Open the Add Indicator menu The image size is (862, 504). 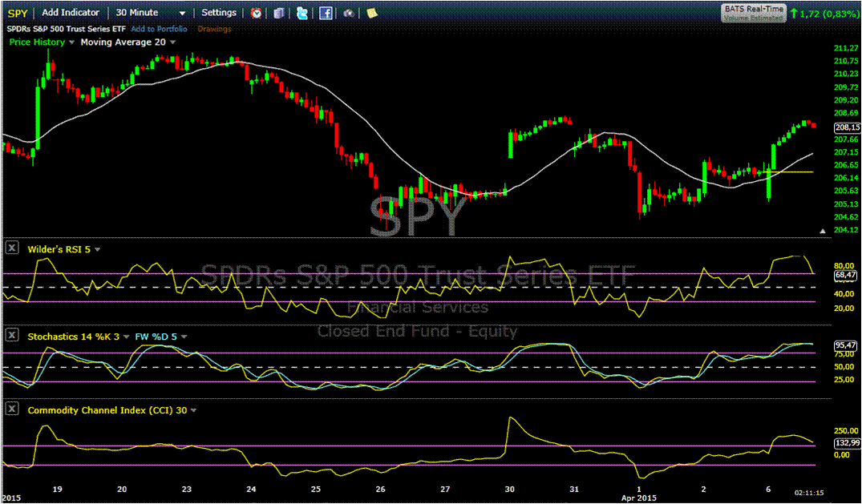[x=71, y=13]
